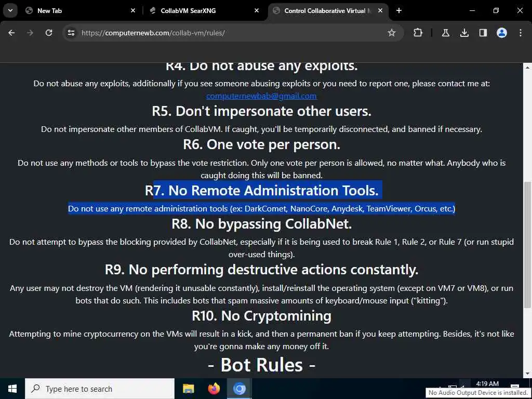The width and height of the screenshot is (532, 399).
Task: Restore down the Chrome window
Action: (496, 10)
